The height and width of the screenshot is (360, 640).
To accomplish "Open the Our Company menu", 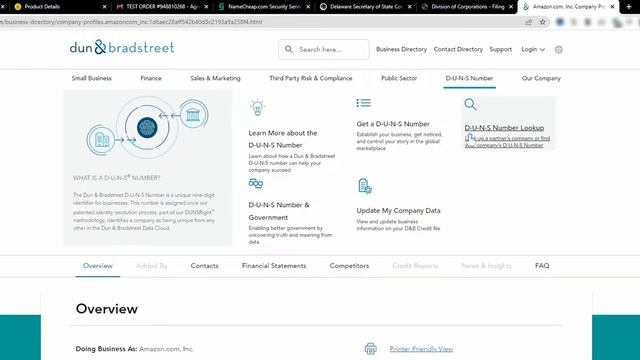I will coord(541,78).
